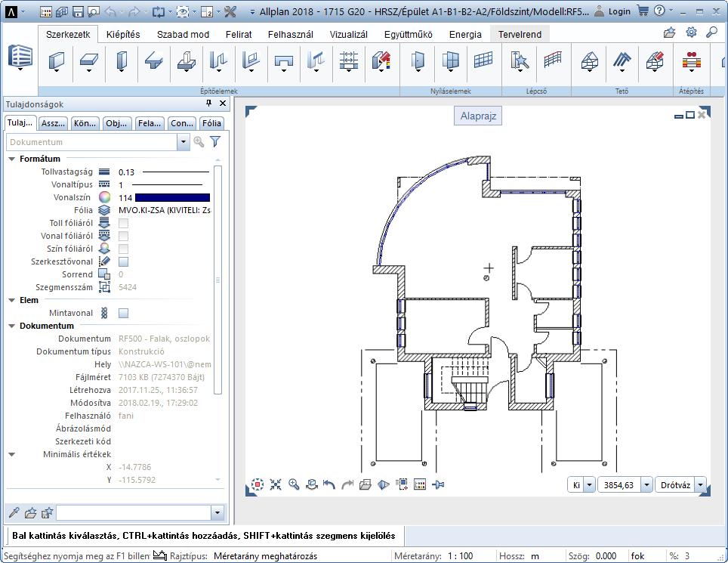728x563 pixels.
Task: Click the Properties panel vertical scrollbar
Action: click(x=217, y=280)
